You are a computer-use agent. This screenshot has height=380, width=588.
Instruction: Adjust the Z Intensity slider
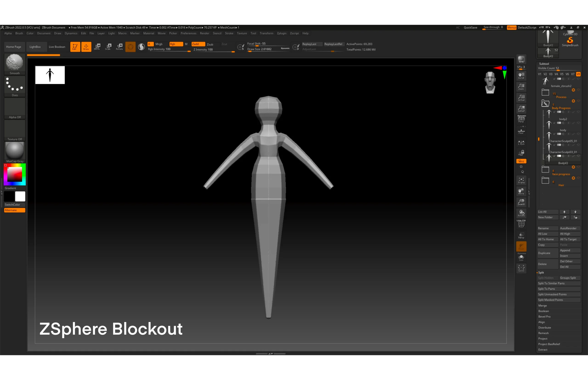coord(214,50)
